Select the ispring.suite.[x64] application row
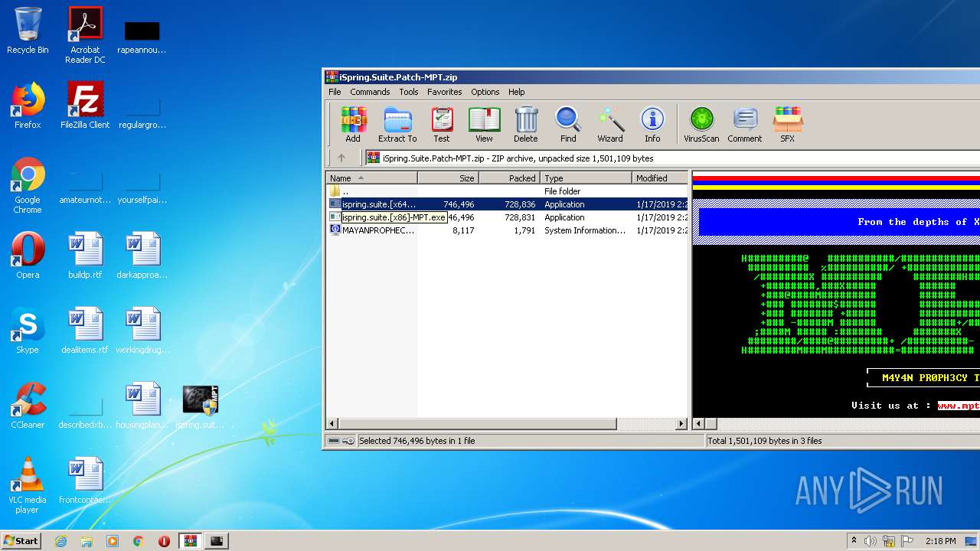 click(x=508, y=204)
